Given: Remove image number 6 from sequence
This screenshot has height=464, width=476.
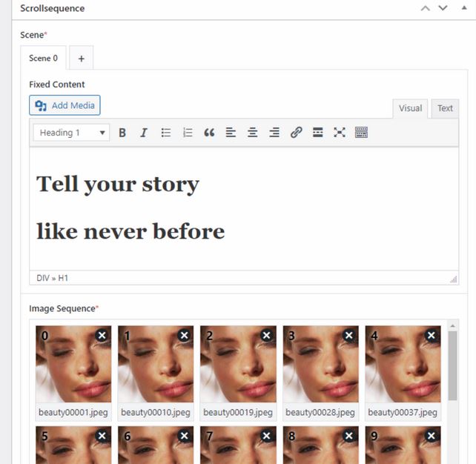Looking at the screenshot, I should pos(185,436).
